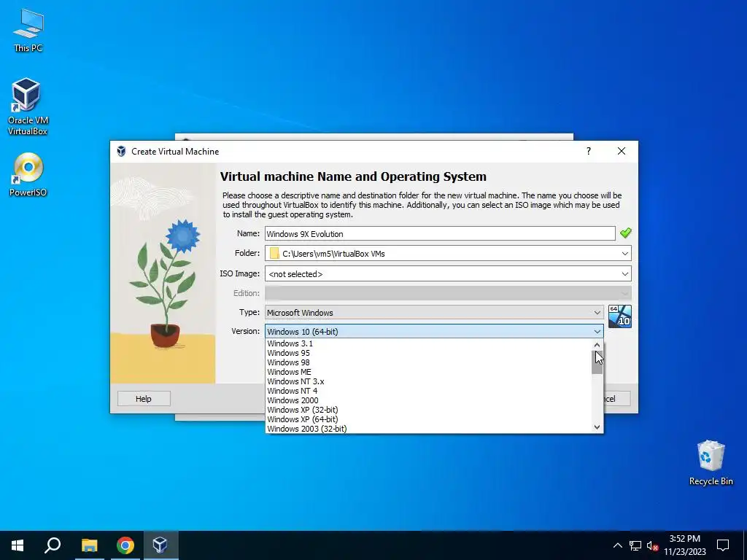Choose Windows ME in the list
Image resolution: width=747 pixels, height=560 pixels.
pos(429,372)
